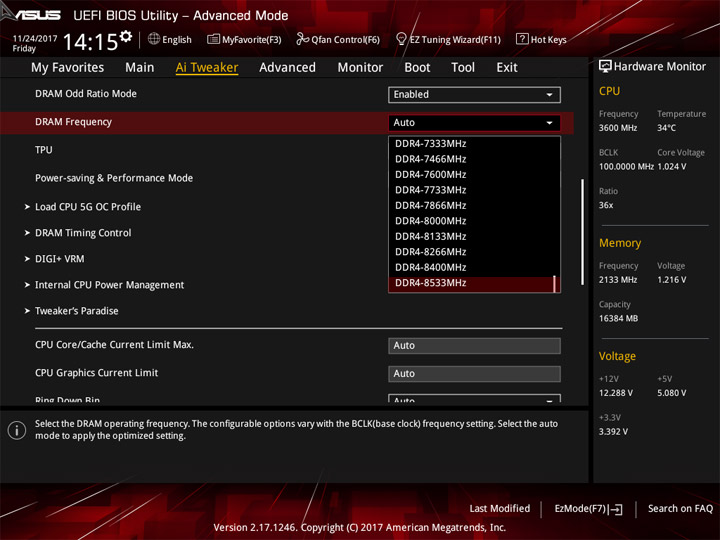The height and width of the screenshot is (540, 720).
Task: Choose DDR4-7466MHz from the list
Action: point(472,159)
